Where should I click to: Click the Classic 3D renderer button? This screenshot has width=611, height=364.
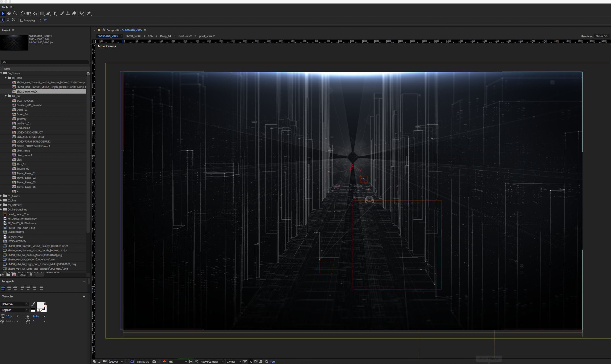click(601, 36)
